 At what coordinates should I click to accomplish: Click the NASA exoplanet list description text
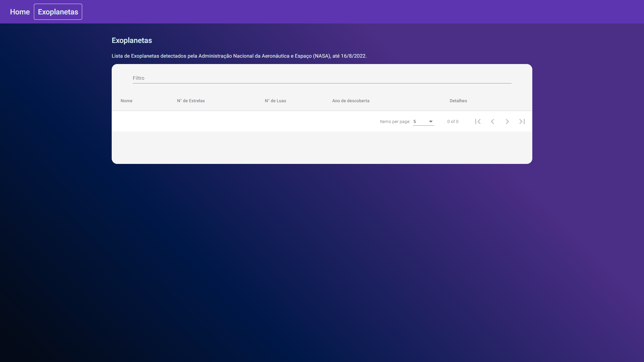pos(239,56)
